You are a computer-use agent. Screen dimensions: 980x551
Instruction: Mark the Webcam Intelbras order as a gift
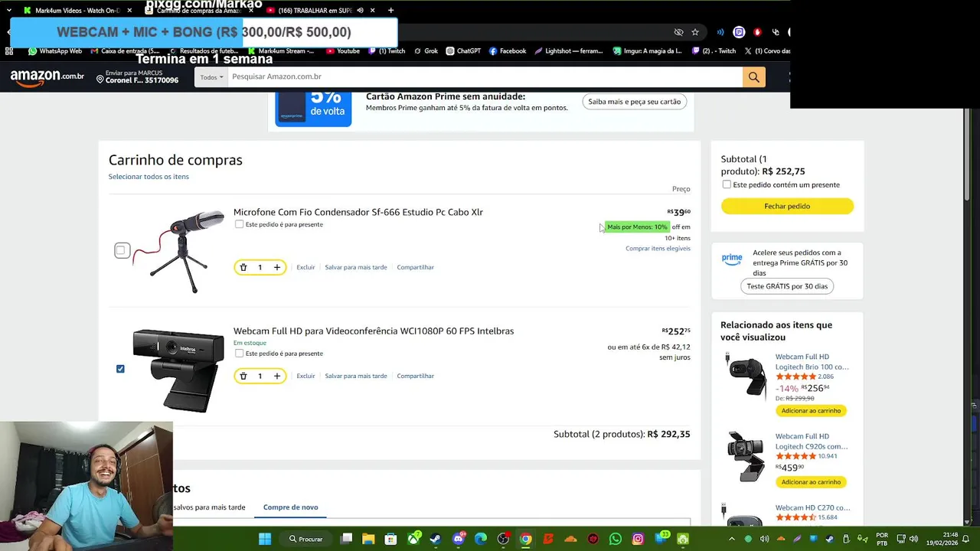pos(240,354)
